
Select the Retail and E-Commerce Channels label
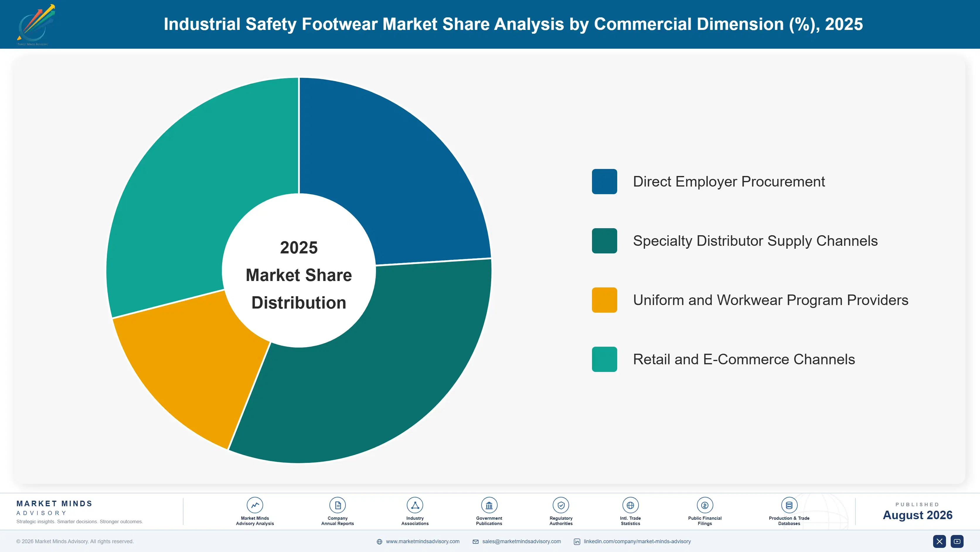[744, 359]
